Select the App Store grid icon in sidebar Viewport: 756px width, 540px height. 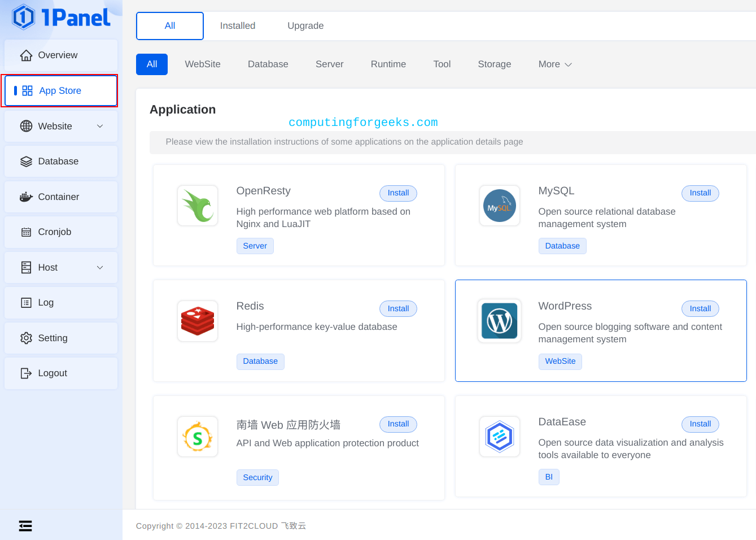coord(27,90)
